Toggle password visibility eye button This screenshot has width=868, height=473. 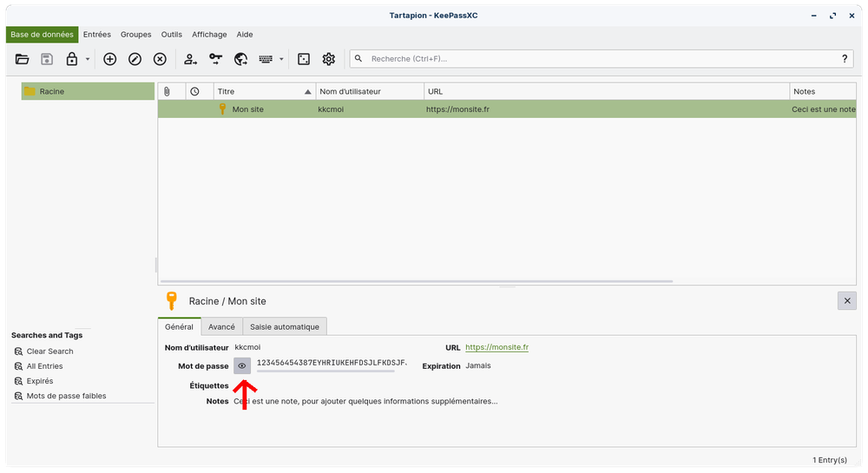click(242, 366)
